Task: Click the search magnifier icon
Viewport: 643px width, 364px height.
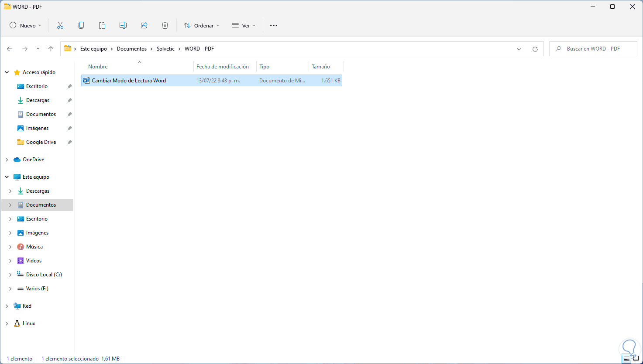Action: (x=558, y=49)
